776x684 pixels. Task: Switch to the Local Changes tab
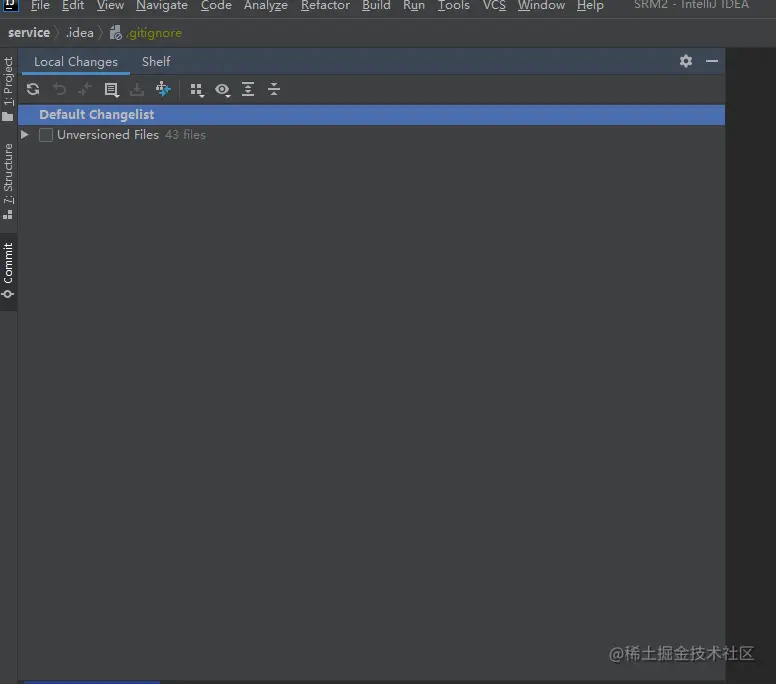76,62
